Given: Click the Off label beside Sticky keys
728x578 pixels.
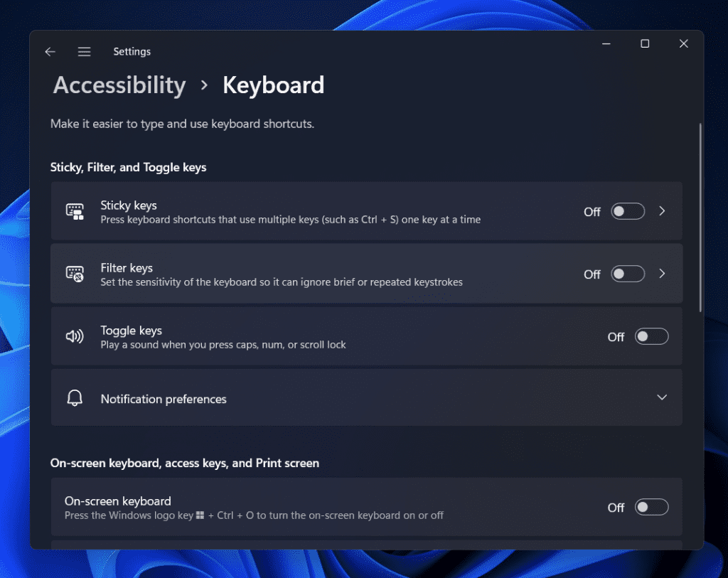Looking at the screenshot, I should point(591,211).
